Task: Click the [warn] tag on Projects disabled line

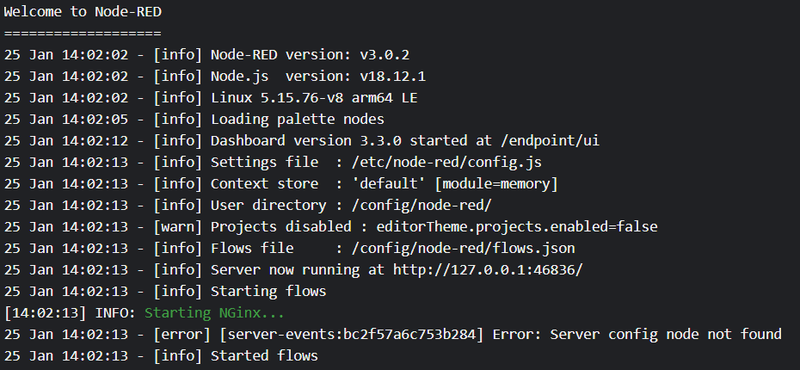Action: (x=178, y=227)
